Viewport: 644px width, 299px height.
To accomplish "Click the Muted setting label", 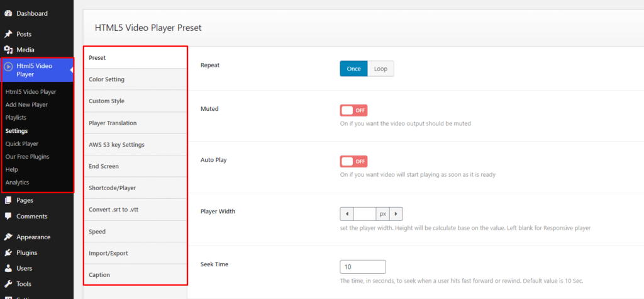I will 209,109.
